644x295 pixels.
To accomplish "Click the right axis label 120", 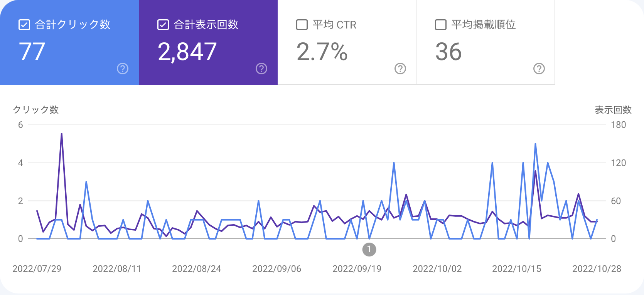I will [x=619, y=163].
